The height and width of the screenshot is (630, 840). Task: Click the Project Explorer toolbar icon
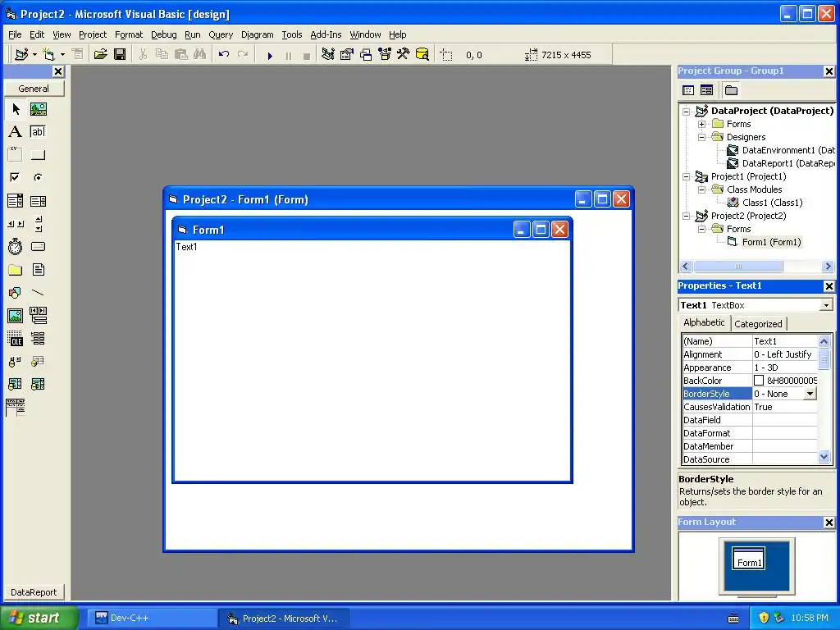click(328, 55)
